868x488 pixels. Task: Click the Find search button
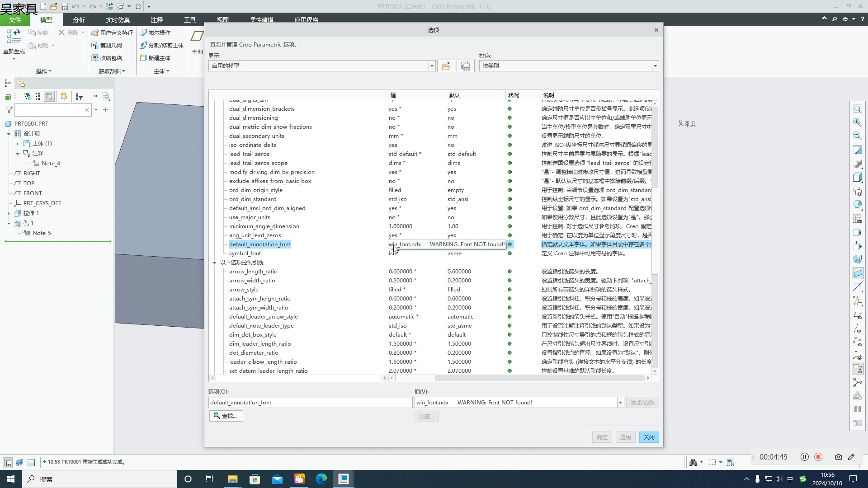coord(226,416)
